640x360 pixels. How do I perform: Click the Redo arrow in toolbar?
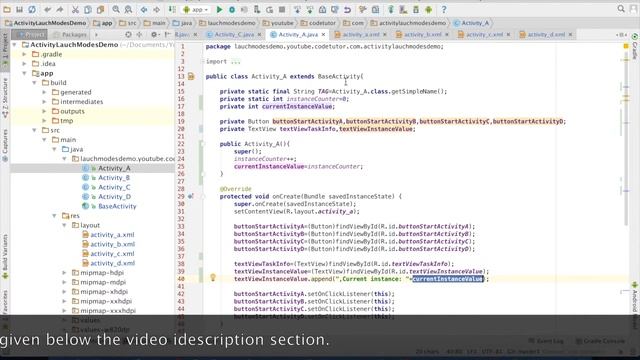[60, 9]
